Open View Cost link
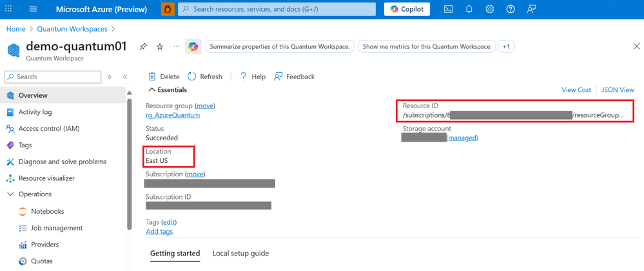This screenshot has width=644, height=271. pyautogui.click(x=576, y=89)
